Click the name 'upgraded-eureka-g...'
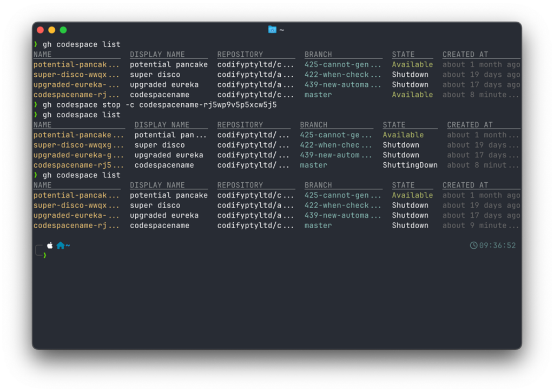The image size is (554, 392). (x=78, y=155)
